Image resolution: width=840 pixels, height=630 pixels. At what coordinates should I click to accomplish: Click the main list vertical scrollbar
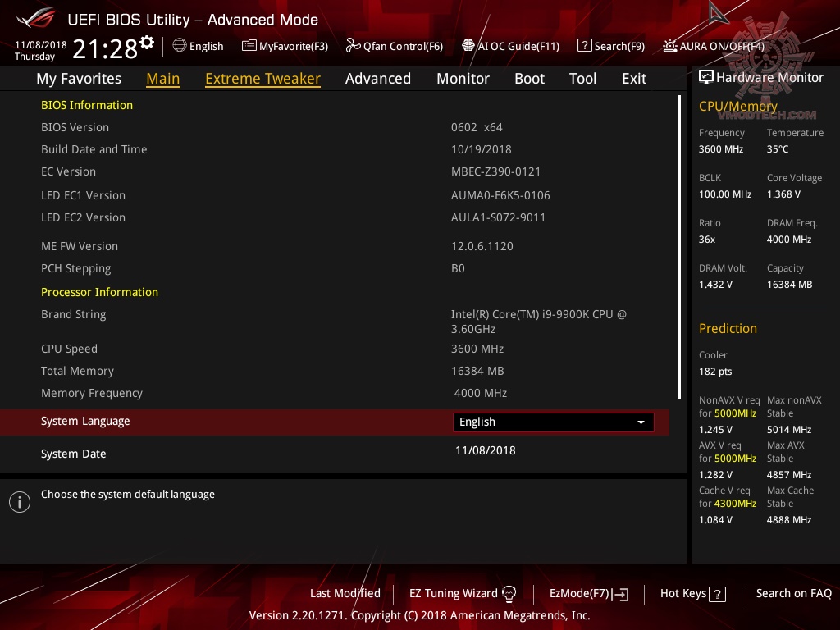[x=679, y=246]
